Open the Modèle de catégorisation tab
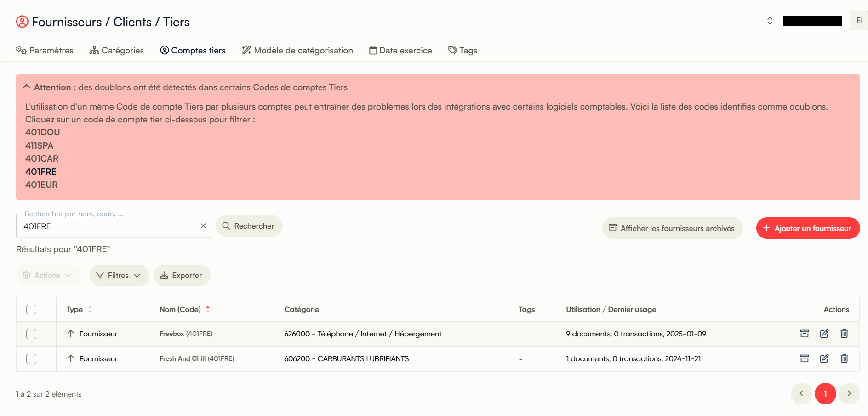Viewport: 868px width, 416px height. (297, 51)
